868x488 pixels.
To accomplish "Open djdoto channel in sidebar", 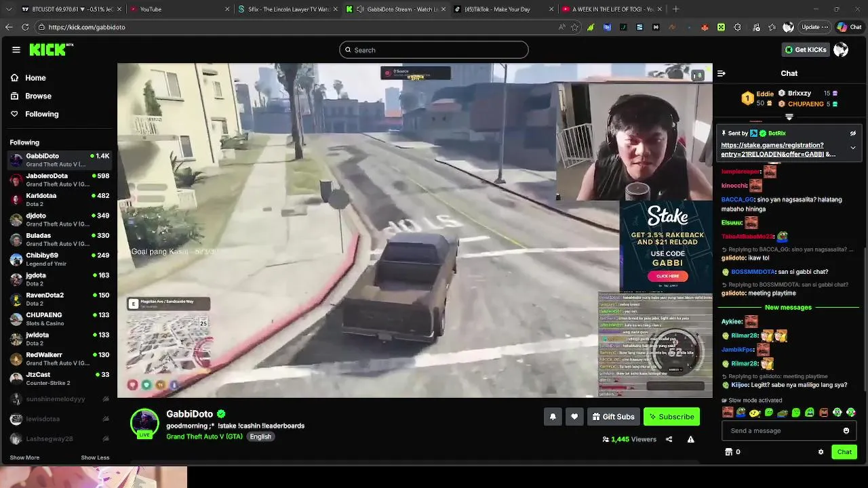I will pos(60,220).
